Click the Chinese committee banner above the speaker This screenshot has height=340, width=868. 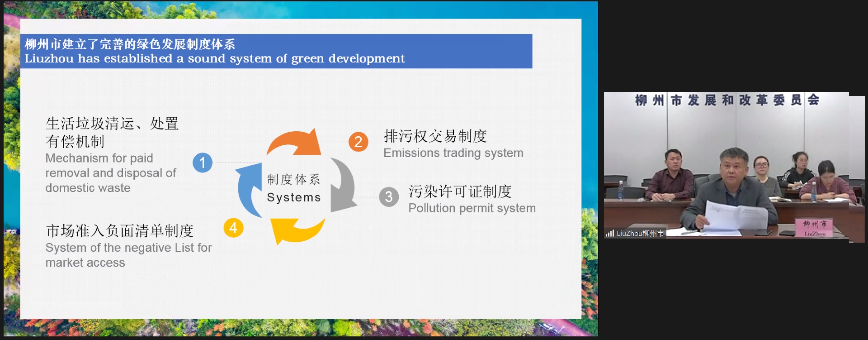[x=726, y=100]
